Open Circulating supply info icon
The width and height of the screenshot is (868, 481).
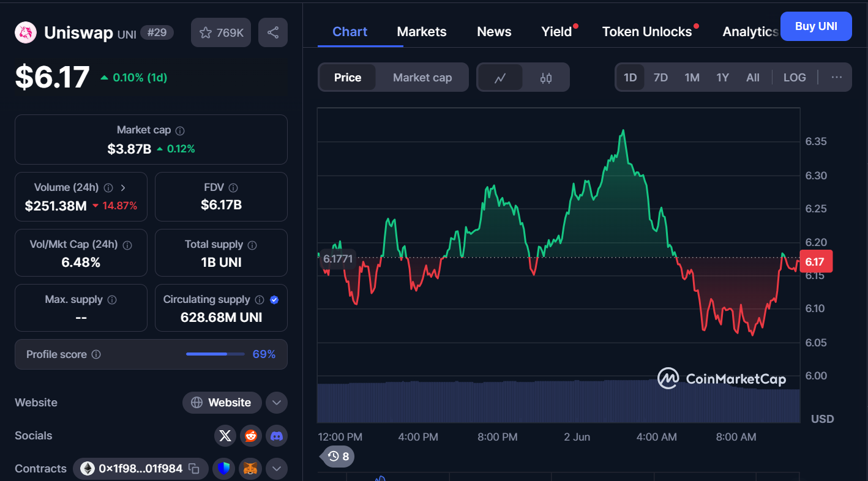(260, 300)
